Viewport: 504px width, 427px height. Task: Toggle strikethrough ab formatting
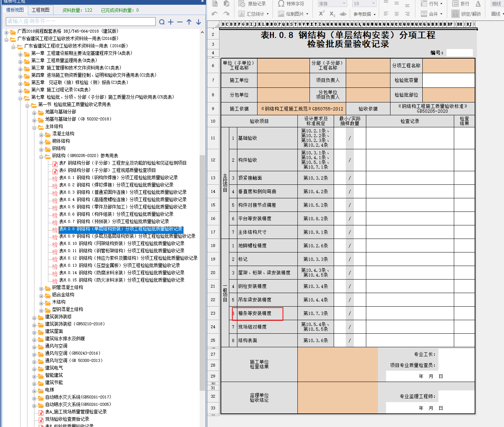pos(343,14)
